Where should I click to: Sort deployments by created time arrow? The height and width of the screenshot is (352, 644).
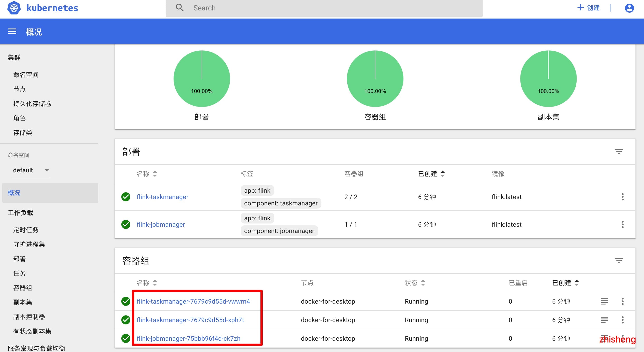click(x=443, y=174)
